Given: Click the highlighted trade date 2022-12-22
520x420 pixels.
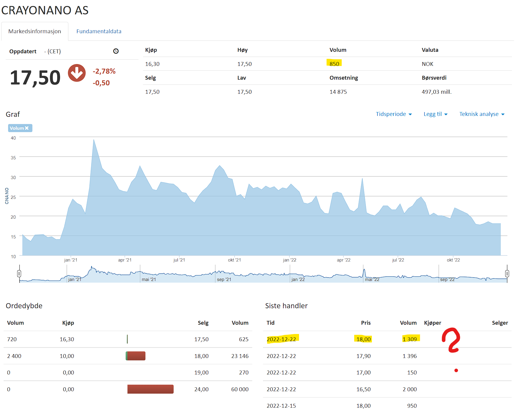Looking at the screenshot, I should 281,339.
